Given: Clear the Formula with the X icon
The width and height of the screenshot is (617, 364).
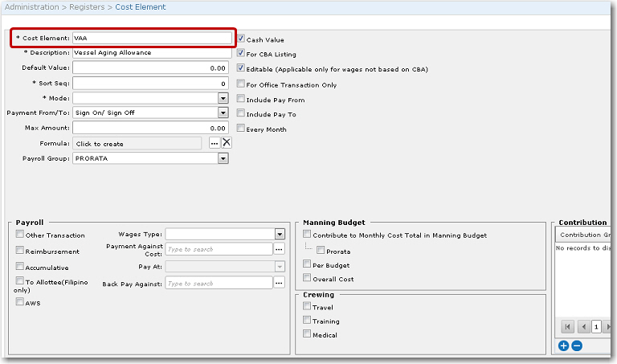Looking at the screenshot, I should click(227, 143).
